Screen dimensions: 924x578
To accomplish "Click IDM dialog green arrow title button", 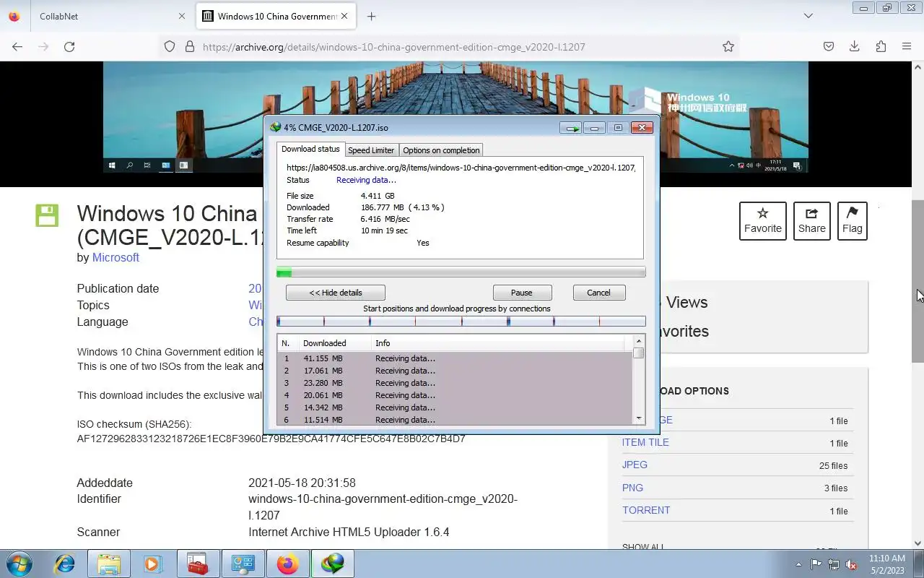I will 570,128.
